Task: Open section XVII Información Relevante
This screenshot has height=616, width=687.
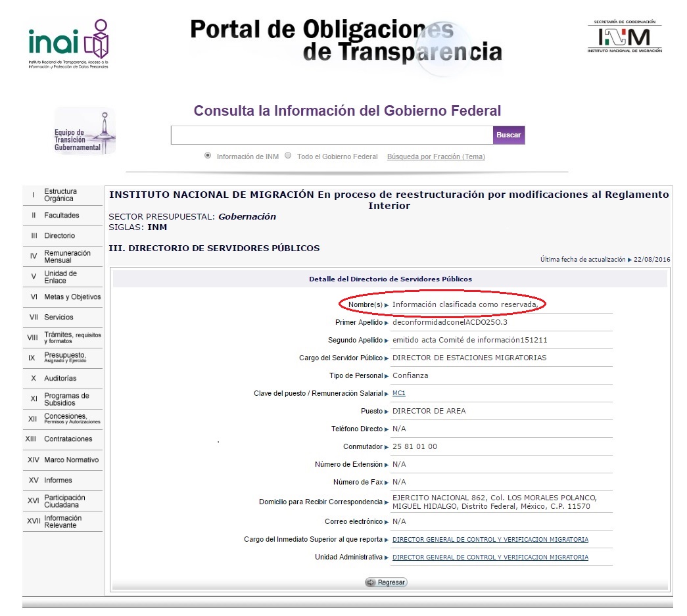Action: click(x=62, y=521)
